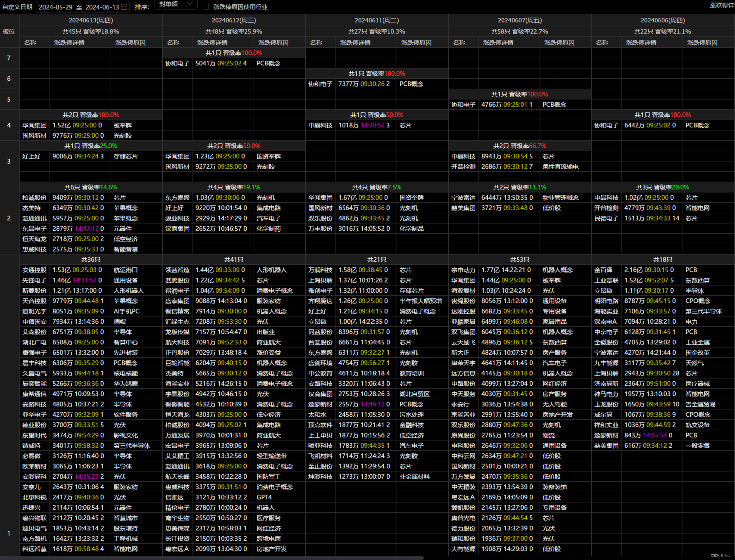735x560 pixels.
Task: Click 好上好 with 9006万 seal amount
Action: [31, 156]
